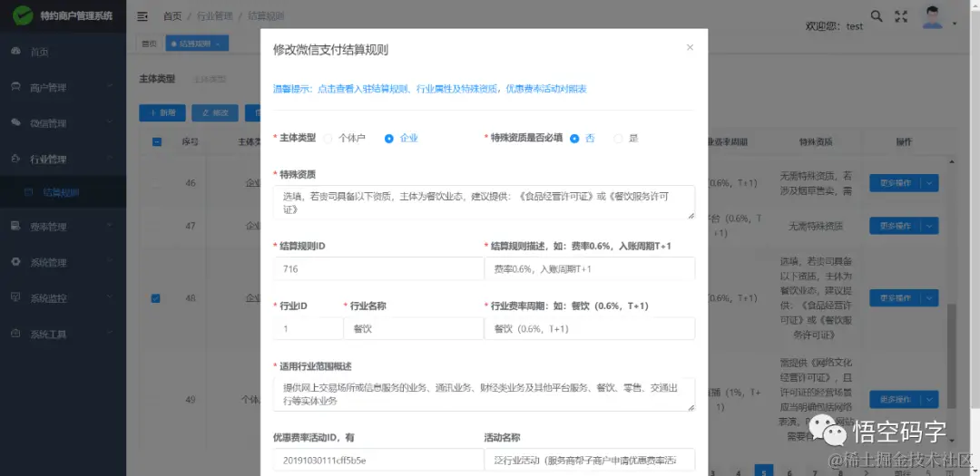The image size is (980, 476).
Task: Open 更多操作 dropdown arrow for row 49
Action: [929, 399]
